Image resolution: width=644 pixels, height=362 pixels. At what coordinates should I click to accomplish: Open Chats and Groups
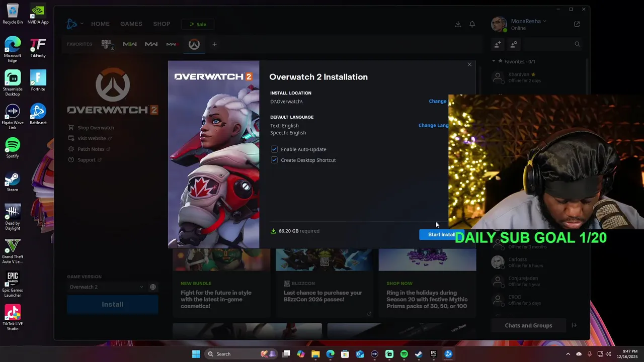point(528,325)
